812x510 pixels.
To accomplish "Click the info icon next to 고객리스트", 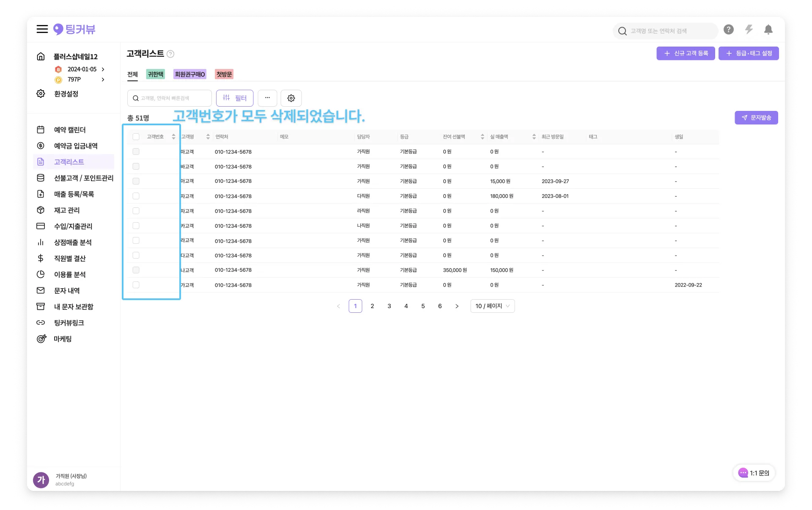I will click(x=170, y=54).
